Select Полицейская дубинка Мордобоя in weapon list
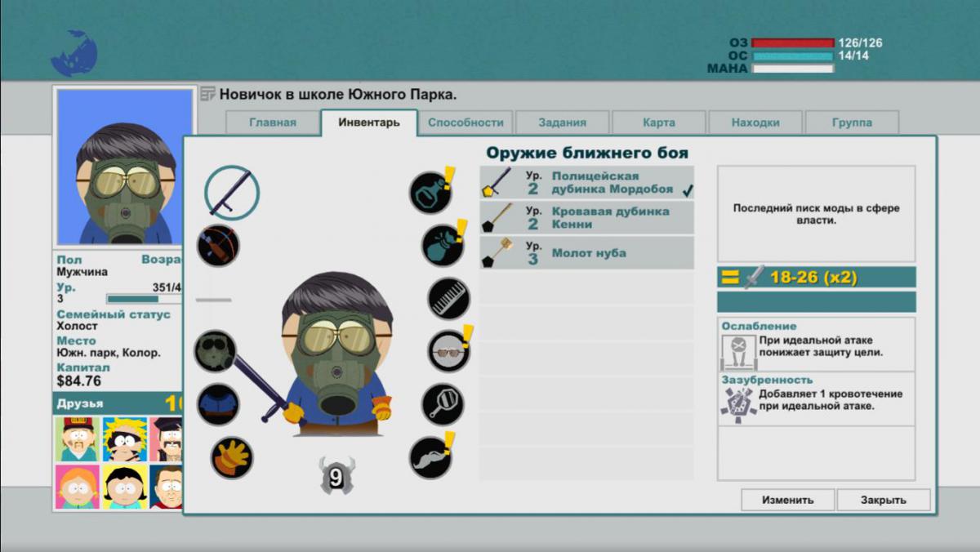This screenshot has height=552, width=980. [586, 183]
